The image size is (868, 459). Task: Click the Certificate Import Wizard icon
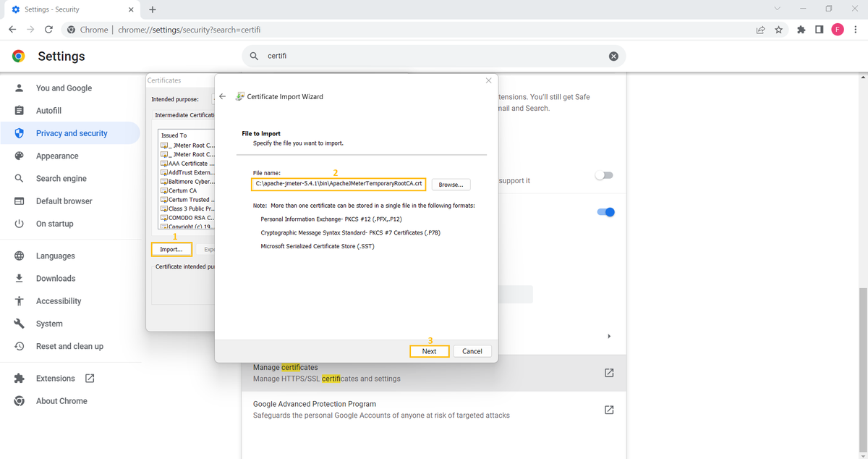point(239,96)
